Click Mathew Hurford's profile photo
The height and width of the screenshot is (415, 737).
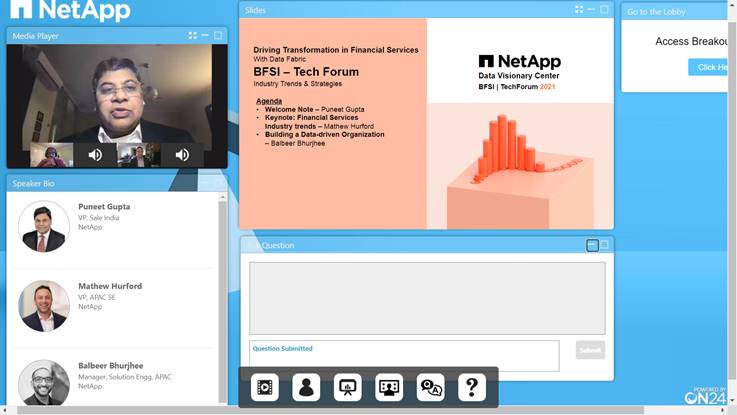44,306
